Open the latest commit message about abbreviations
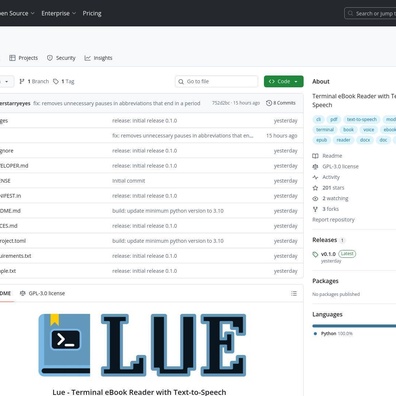This screenshot has width=396, height=396. click(x=117, y=103)
